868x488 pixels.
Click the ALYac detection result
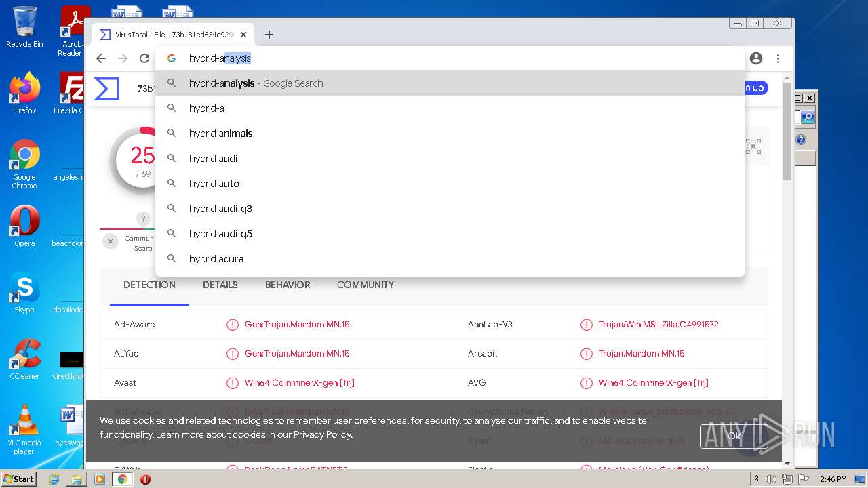[297, 354]
